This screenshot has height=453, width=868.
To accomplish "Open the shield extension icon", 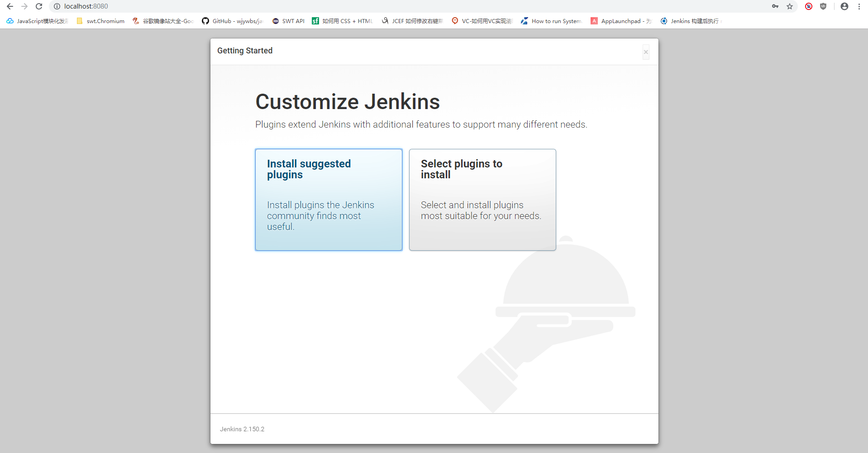I will click(823, 6).
